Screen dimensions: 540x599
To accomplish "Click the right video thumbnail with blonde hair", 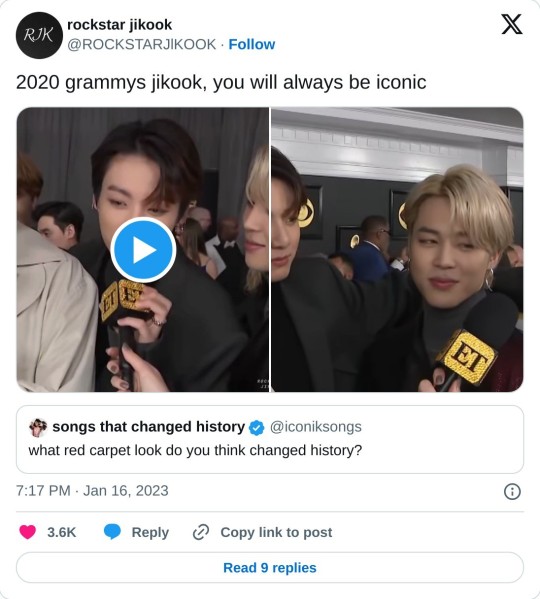I will [397, 249].
